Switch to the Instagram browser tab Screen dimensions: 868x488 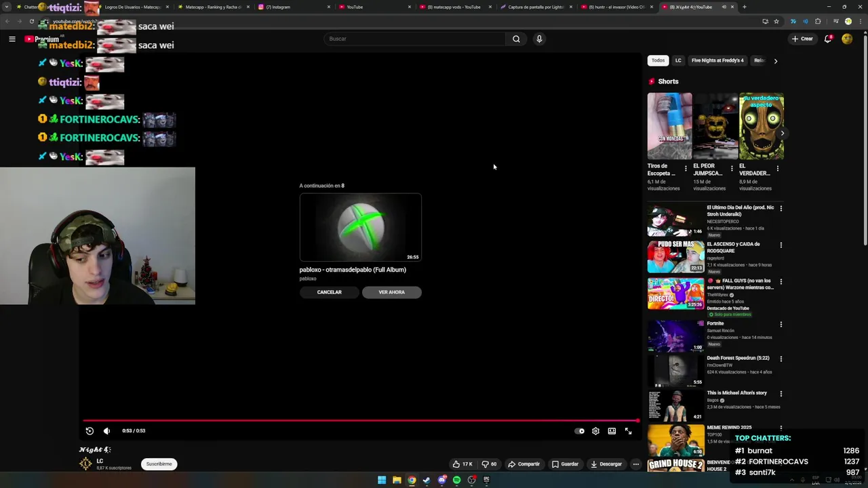(294, 7)
